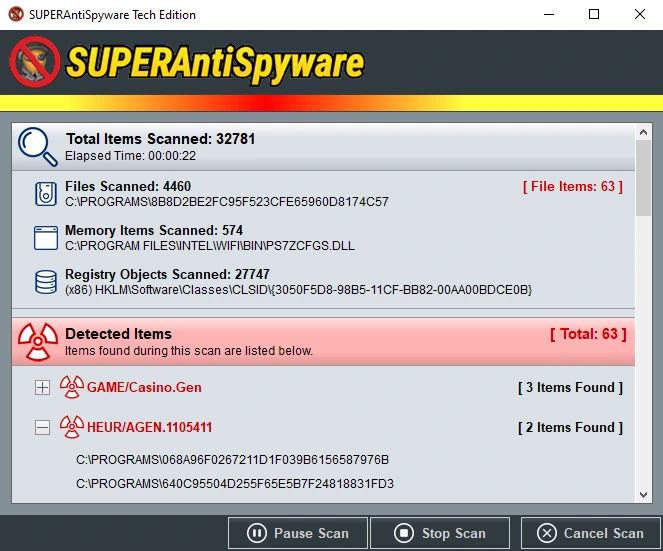
Task: Click the Elapsed Time 00:00:22 text
Action: [x=130, y=156]
